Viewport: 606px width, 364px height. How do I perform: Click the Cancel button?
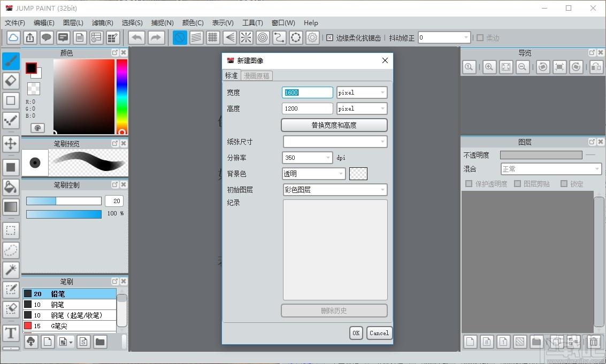pos(379,333)
